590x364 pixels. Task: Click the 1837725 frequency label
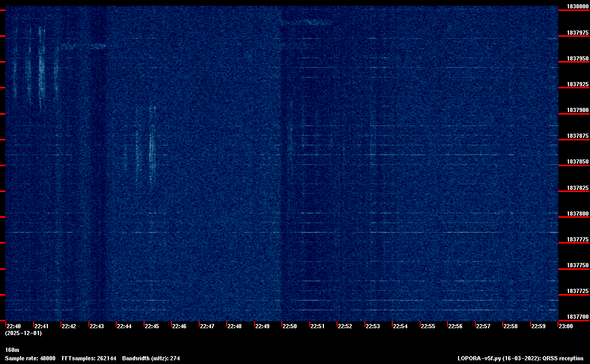tap(577, 291)
